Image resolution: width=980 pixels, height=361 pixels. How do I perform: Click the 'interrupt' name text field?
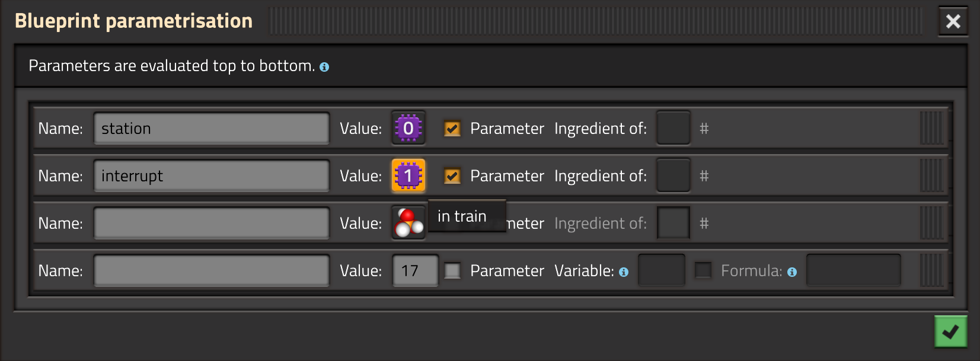point(211,176)
